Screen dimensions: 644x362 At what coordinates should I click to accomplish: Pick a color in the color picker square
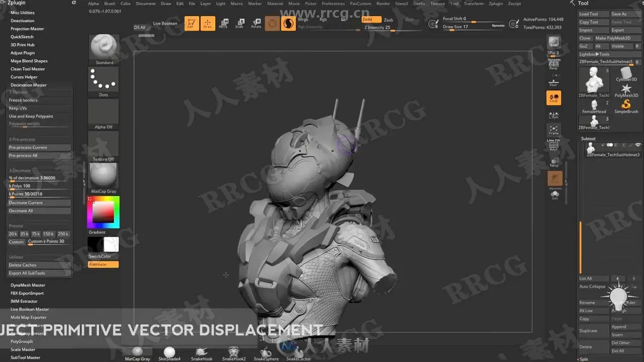coord(103,212)
